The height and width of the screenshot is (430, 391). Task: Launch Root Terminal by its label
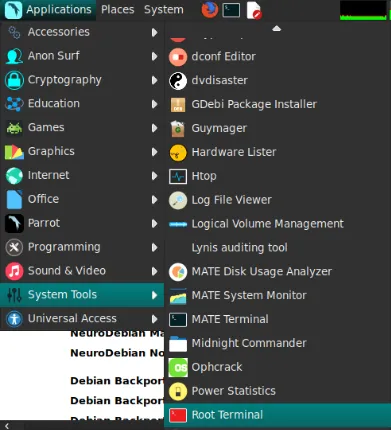[227, 415]
